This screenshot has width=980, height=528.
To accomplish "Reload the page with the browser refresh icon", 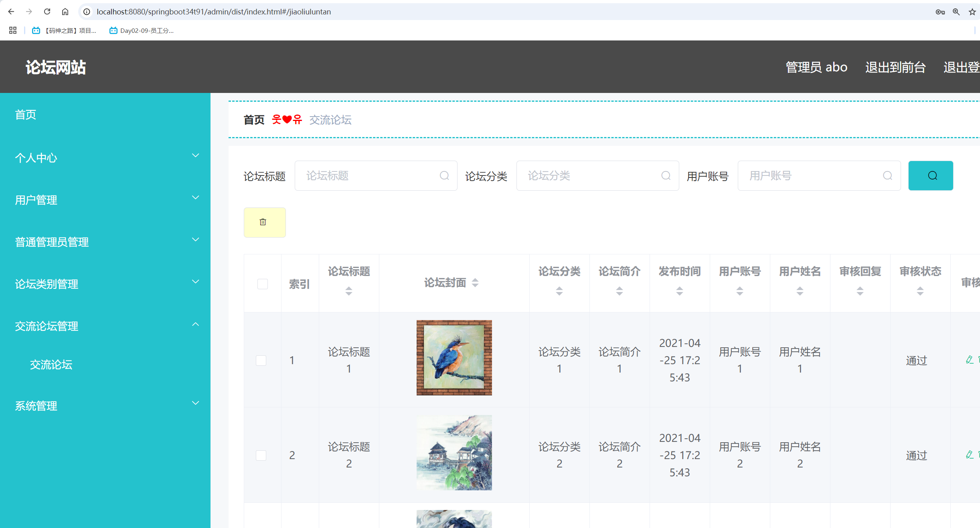I will (47, 12).
